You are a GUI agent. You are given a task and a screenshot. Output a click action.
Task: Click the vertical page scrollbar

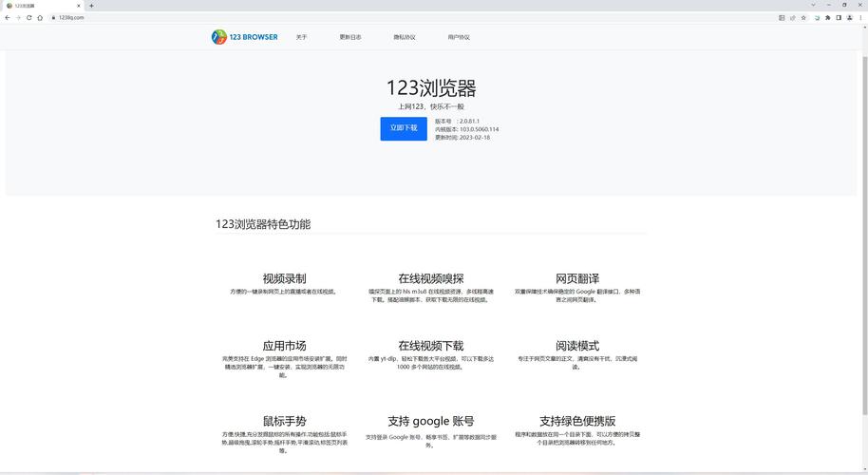pyautogui.click(x=865, y=236)
